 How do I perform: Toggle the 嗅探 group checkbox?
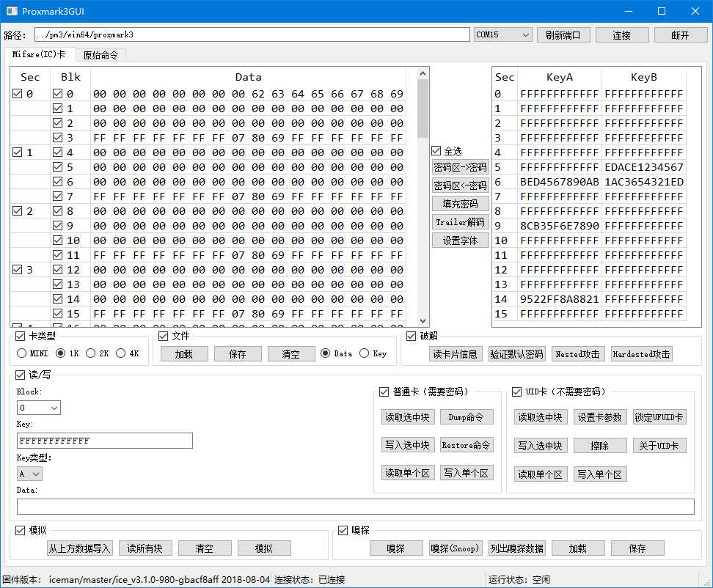point(343,530)
